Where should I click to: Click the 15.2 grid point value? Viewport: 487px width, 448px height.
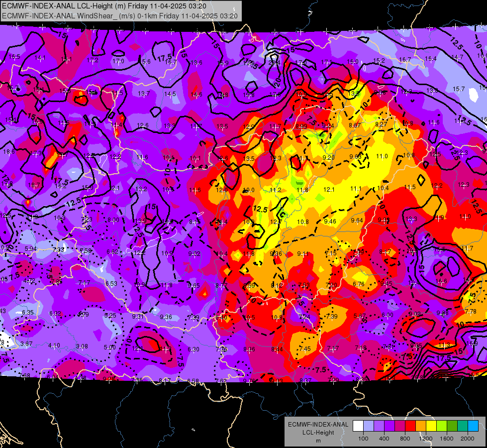379,61
